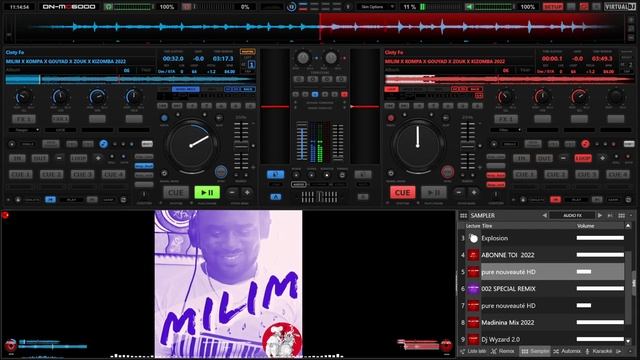Set loop IN point on right deck
This screenshot has height=360, width=640.
pyautogui.click(x=521, y=158)
